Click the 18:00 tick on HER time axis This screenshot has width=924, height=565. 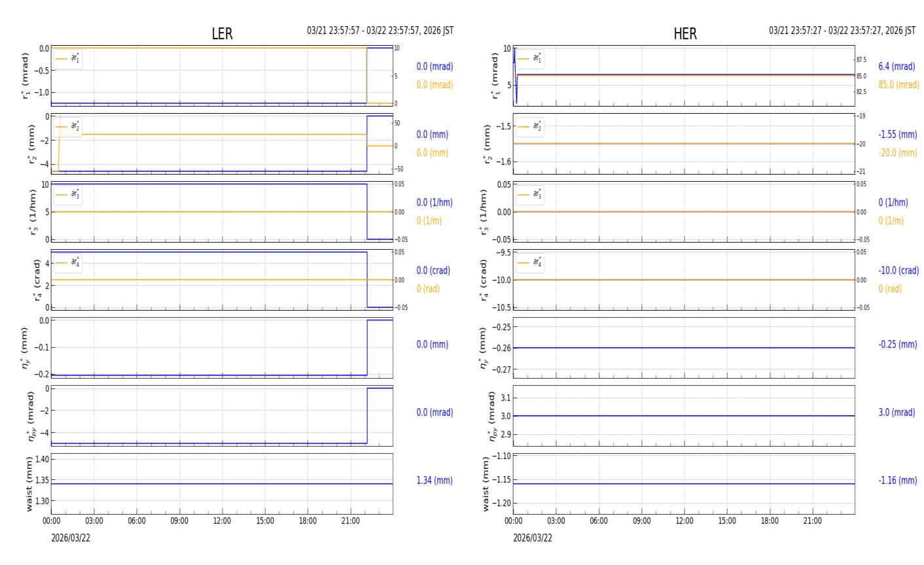click(x=770, y=521)
